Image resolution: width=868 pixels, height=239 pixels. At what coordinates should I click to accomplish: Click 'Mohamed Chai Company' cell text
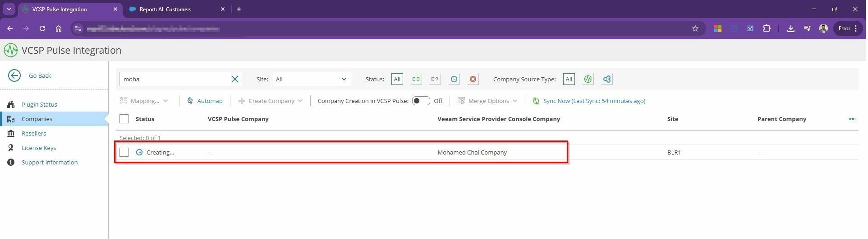click(472, 152)
